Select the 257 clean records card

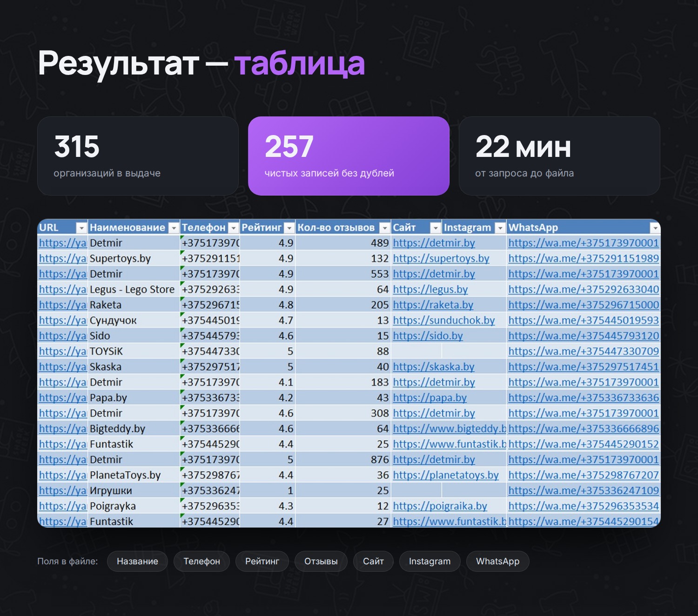tap(349, 156)
